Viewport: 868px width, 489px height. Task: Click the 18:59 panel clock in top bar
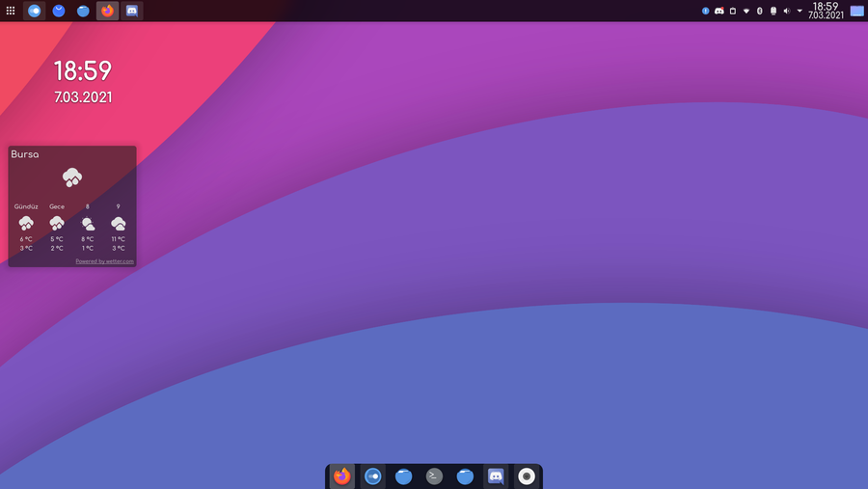pyautogui.click(x=826, y=11)
